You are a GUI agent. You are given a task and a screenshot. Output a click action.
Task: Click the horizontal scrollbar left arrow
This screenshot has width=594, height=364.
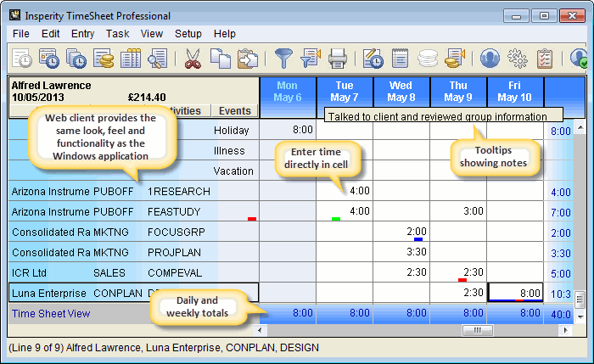[x=260, y=330]
